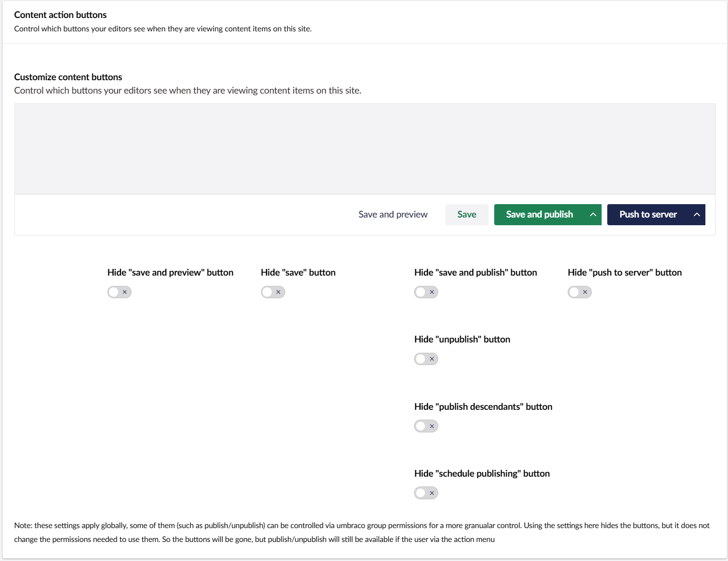The height and width of the screenshot is (561, 728).
Task: Click the "Save and preview" link
Action: pos(393,214)
